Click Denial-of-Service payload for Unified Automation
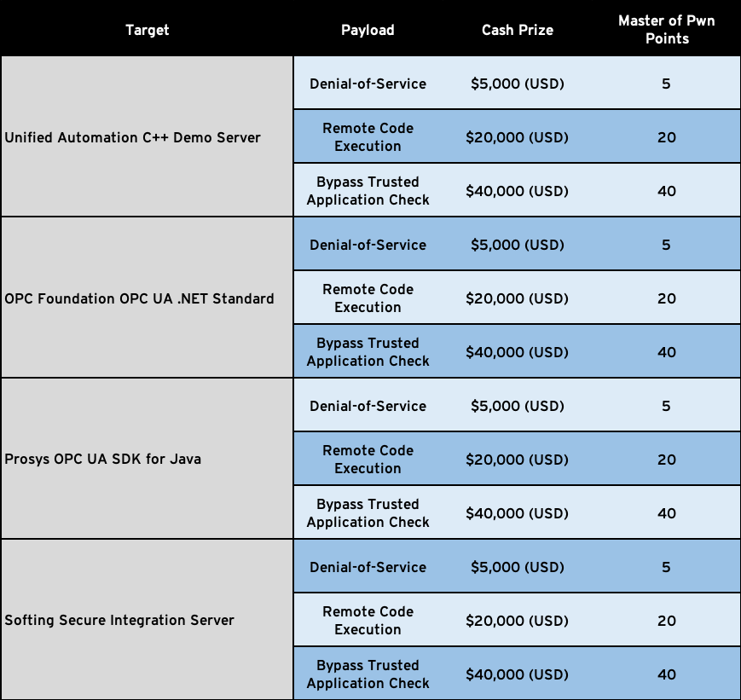This screenshot has width=741, height=700. (x=368, y=84)
